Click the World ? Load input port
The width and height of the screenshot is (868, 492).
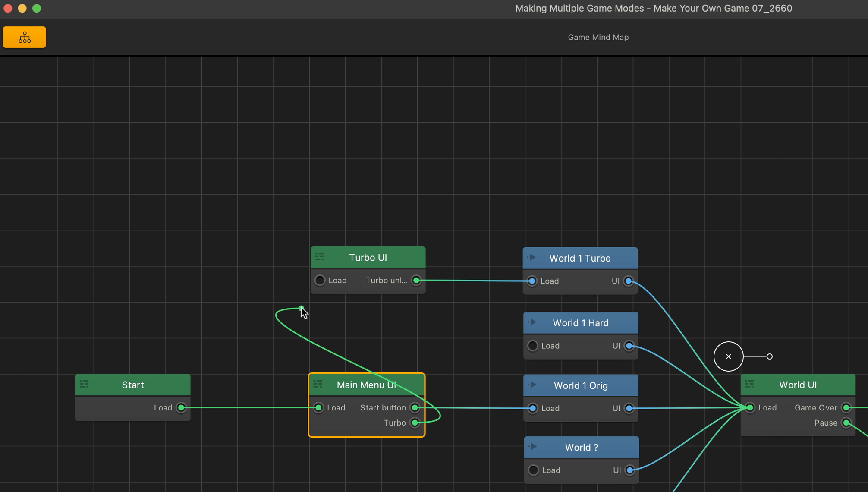coord(534,470)
